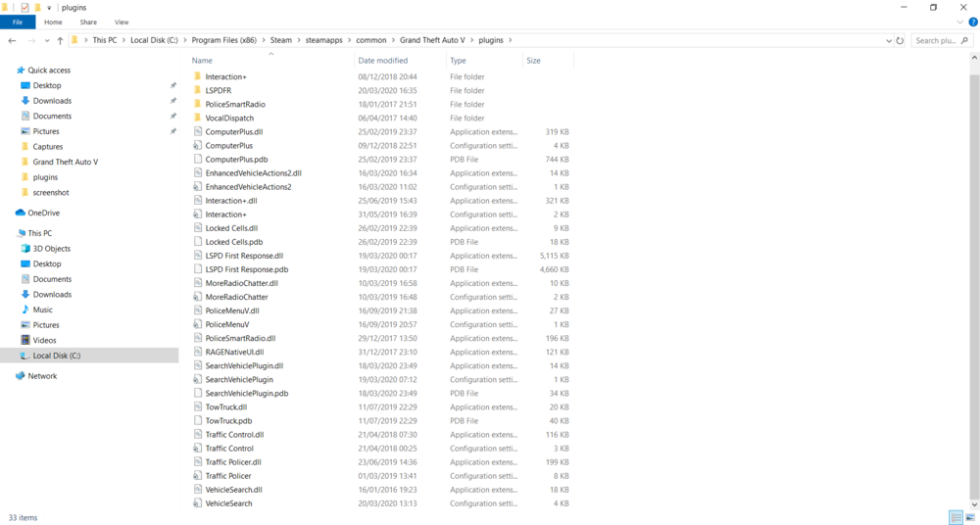This screenshot has height=525, width=980.
Task: Click the Traffic Policer.dll file icon
Action: point(198,462)
